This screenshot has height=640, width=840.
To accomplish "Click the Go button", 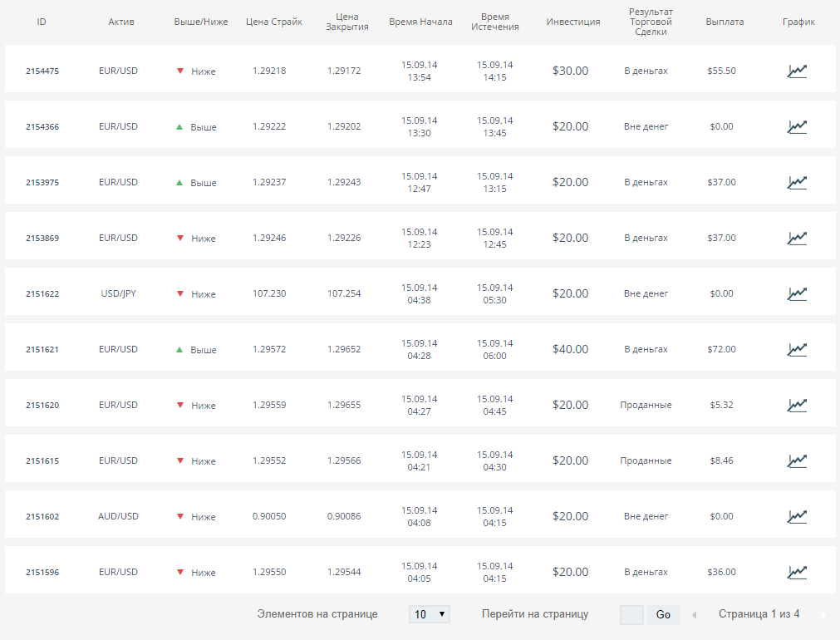I will point(663,615).
